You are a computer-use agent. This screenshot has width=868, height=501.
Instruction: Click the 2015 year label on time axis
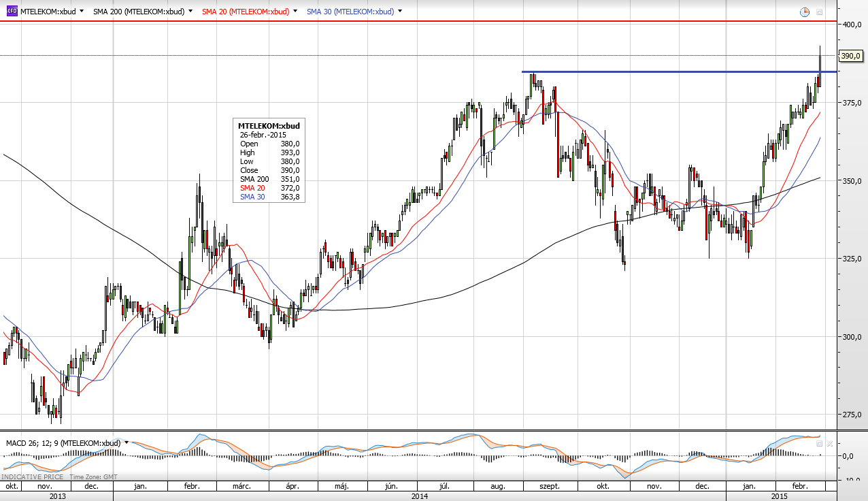[780, 497]
